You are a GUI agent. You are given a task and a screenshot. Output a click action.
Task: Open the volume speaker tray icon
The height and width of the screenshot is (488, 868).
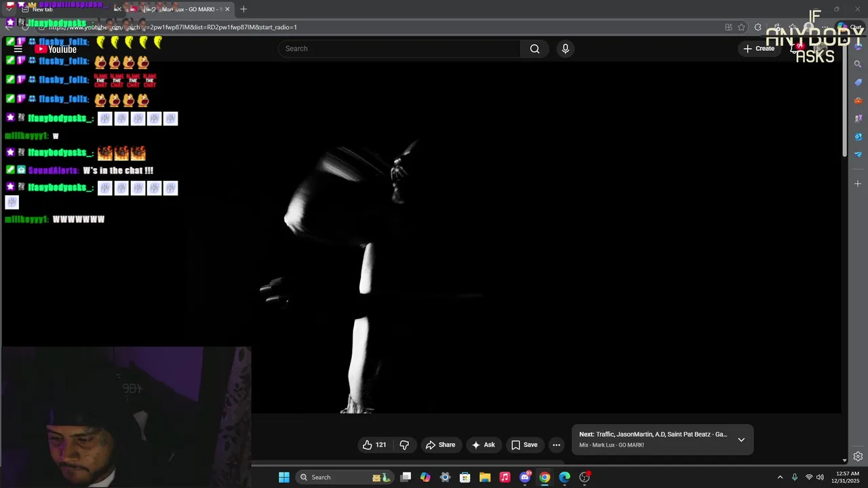coord(820,477)
